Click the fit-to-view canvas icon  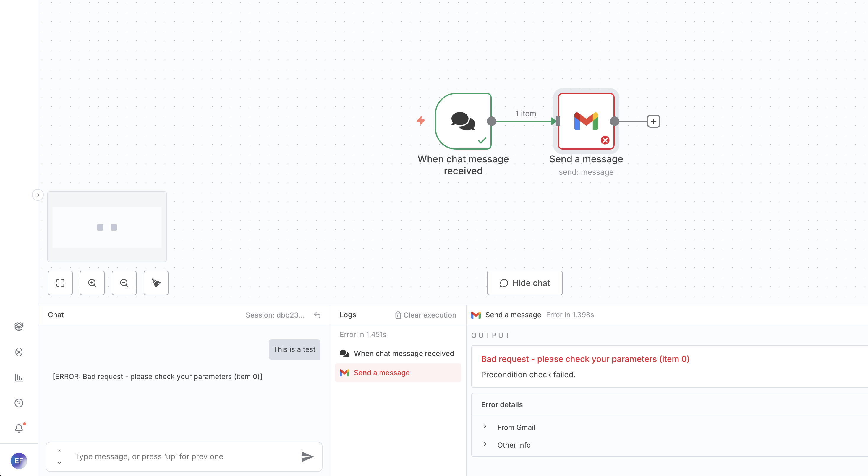tap(60, 283)
